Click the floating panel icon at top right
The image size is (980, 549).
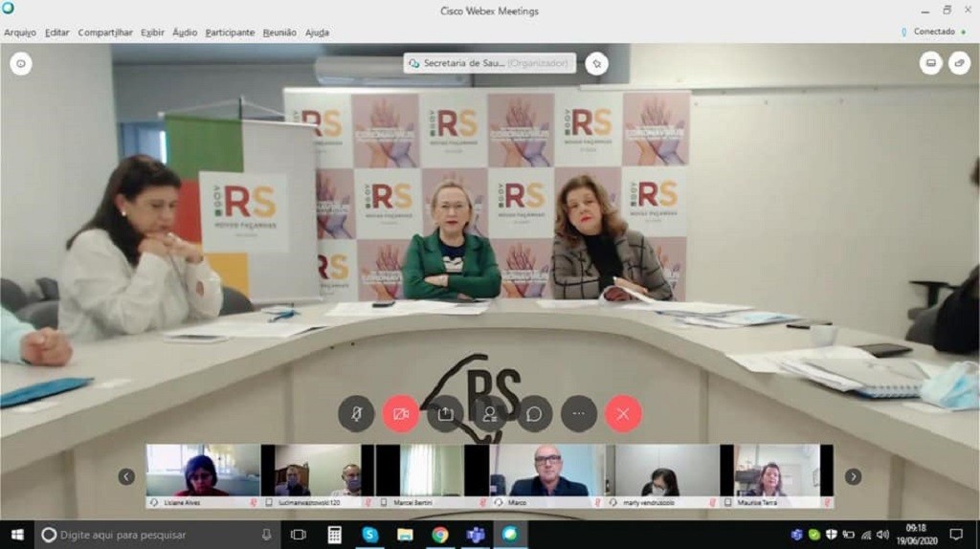(958, 63)
